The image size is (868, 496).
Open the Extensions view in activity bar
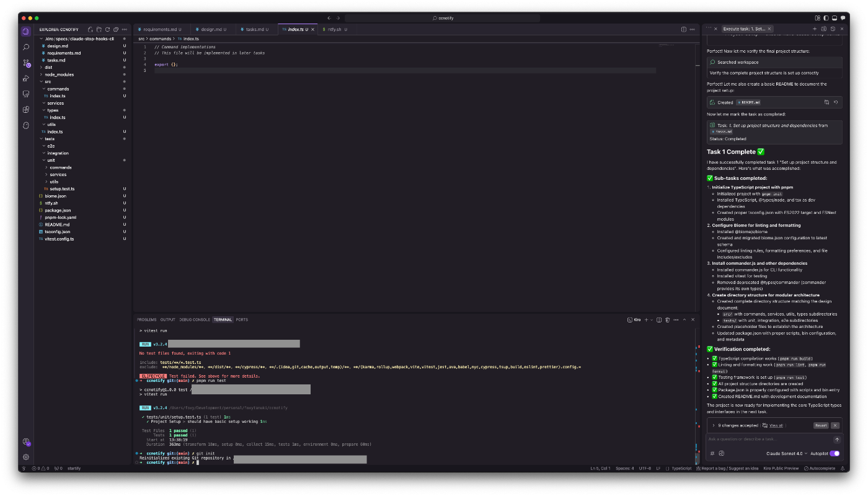coord(25,109)
